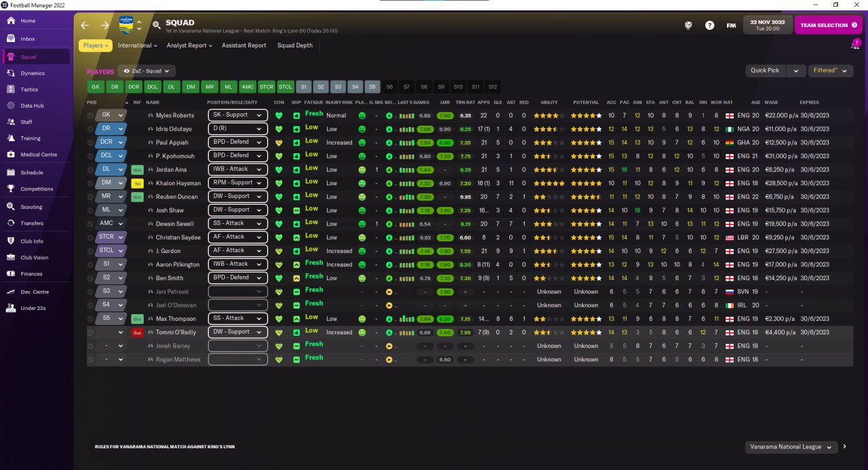Image resolution: width=868 pixels, height=470 pixels.
Task: Toggle the selection circle for Idris Odutayo
Action: pyautogui.click(x=91, y=129)
